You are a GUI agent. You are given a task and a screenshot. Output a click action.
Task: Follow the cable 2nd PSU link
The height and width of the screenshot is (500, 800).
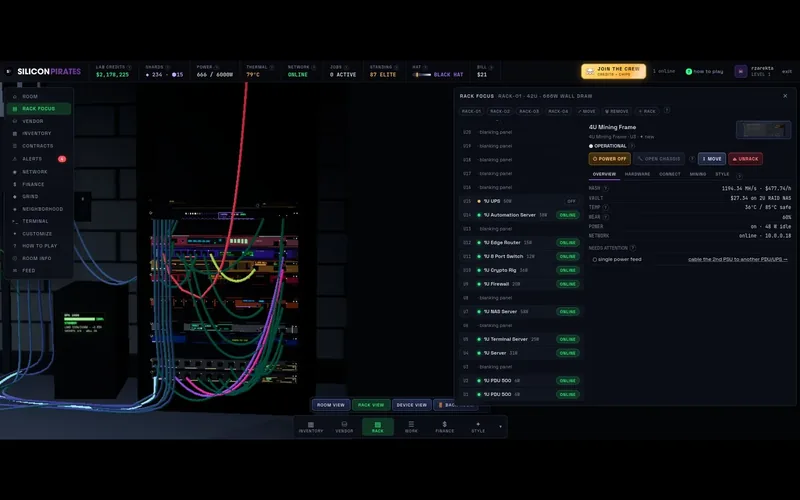(x=737, y=259)
